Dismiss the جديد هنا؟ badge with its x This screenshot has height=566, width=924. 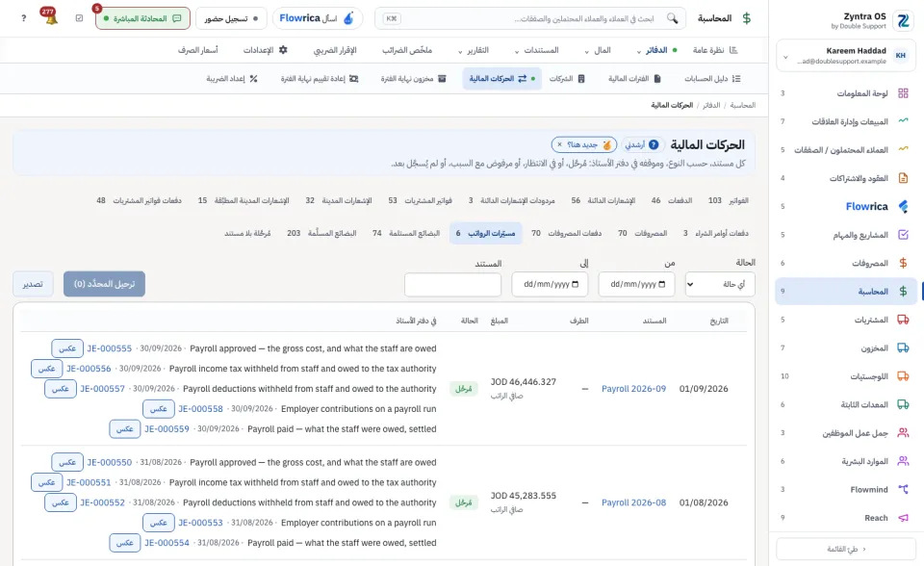click(x=559, y=144)
